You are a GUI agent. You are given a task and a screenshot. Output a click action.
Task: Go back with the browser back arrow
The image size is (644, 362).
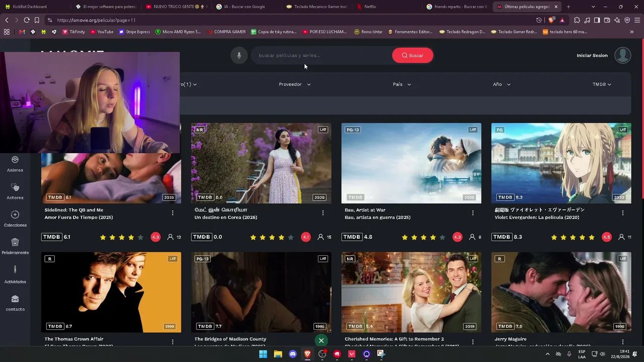tap(7, 20)
